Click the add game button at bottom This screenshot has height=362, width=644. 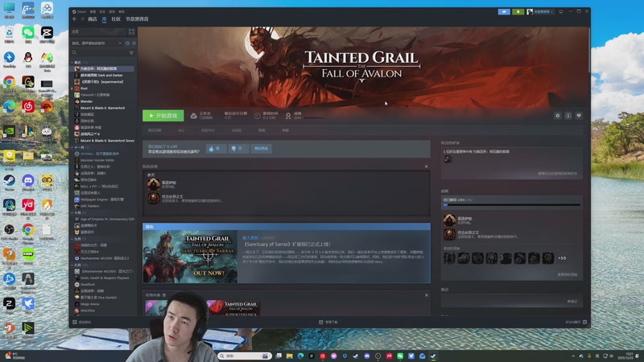[82, 323]
